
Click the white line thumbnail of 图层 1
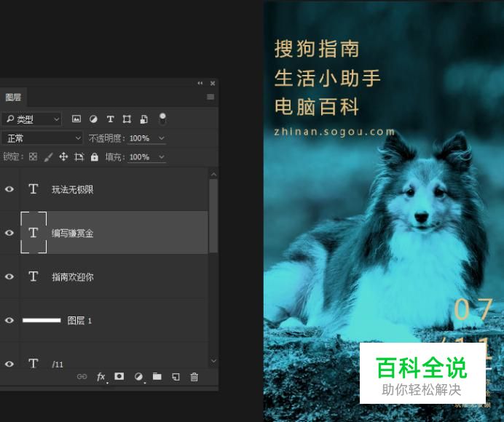42,320
